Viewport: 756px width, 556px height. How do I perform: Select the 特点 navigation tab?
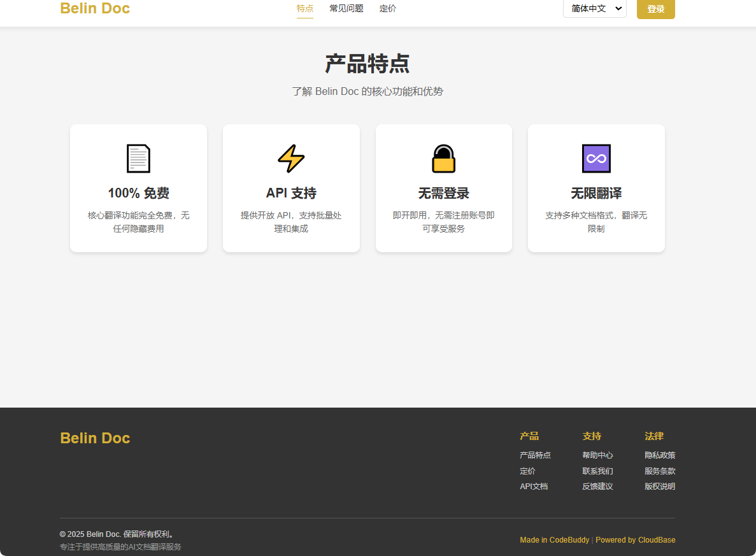coord(304,9)
